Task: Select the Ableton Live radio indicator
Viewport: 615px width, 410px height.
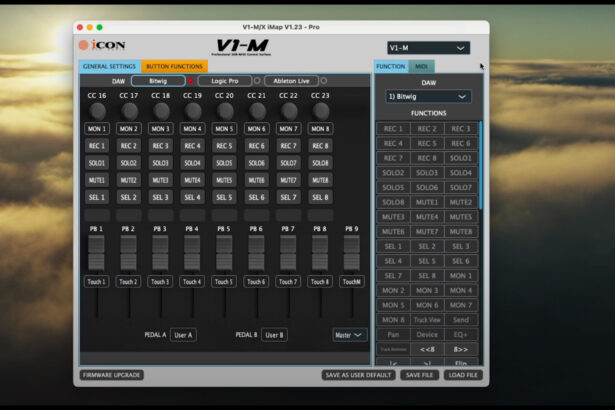Action: [x=324, y=81]
